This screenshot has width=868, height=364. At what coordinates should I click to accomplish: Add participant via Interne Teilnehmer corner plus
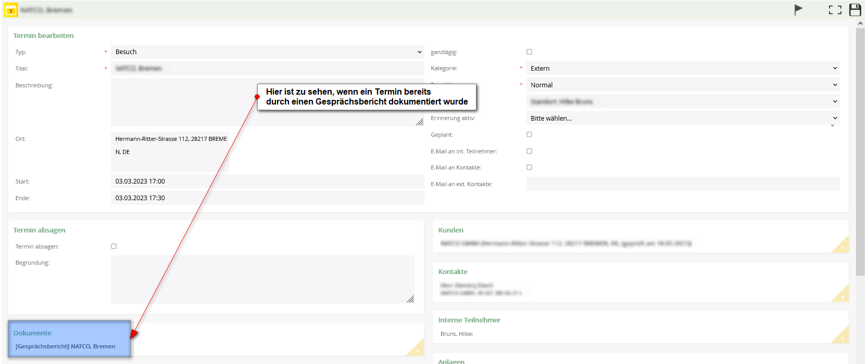pyautogui.click(x=842, y=337)
